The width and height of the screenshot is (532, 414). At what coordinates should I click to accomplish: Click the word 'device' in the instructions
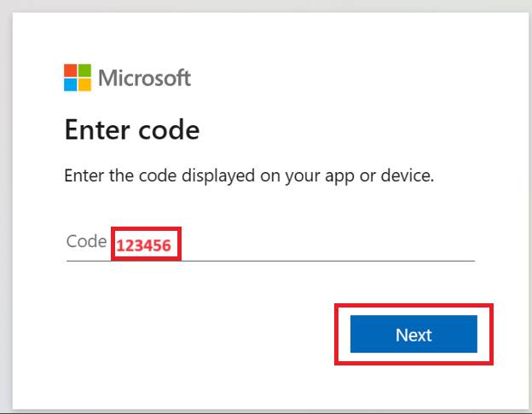408,175
